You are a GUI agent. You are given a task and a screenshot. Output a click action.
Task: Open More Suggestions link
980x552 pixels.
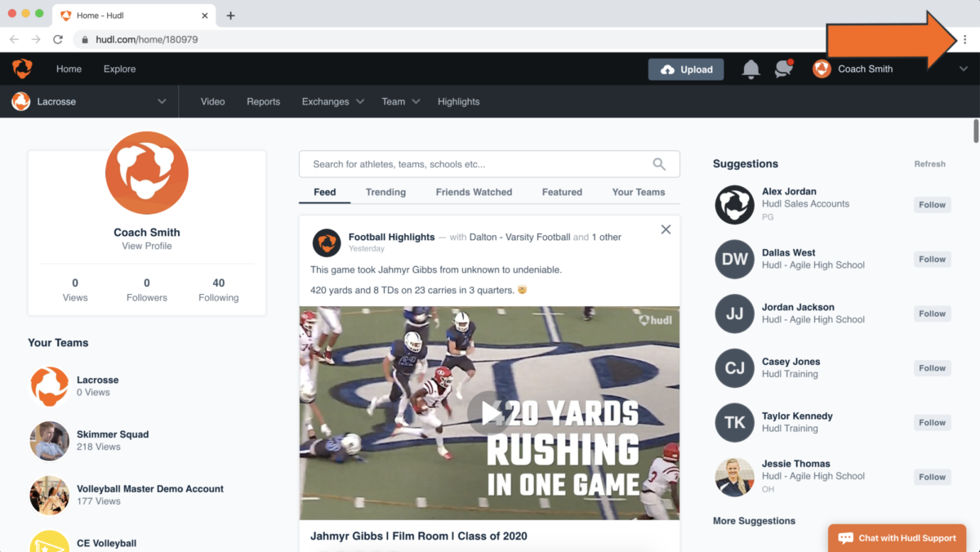pyautogui.click(x=754, y=521)
